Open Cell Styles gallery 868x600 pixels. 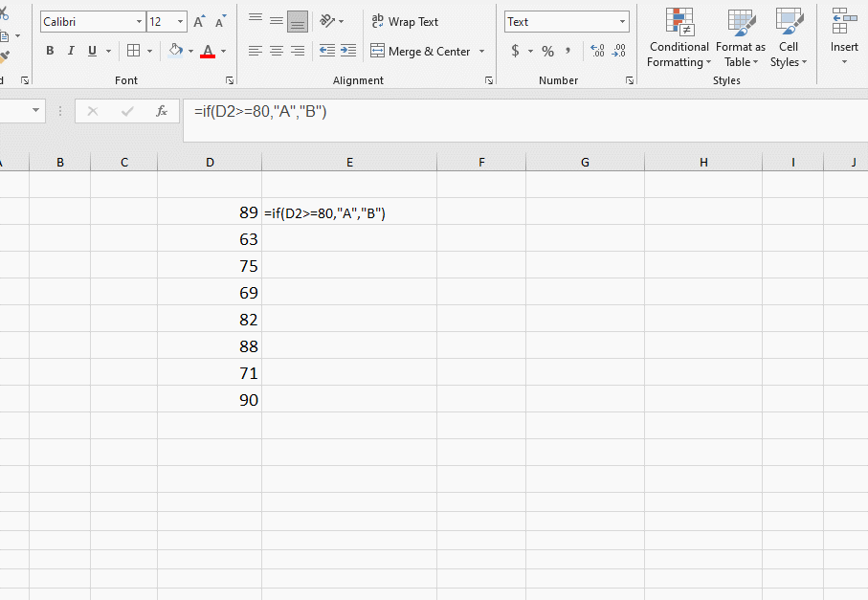789,37
